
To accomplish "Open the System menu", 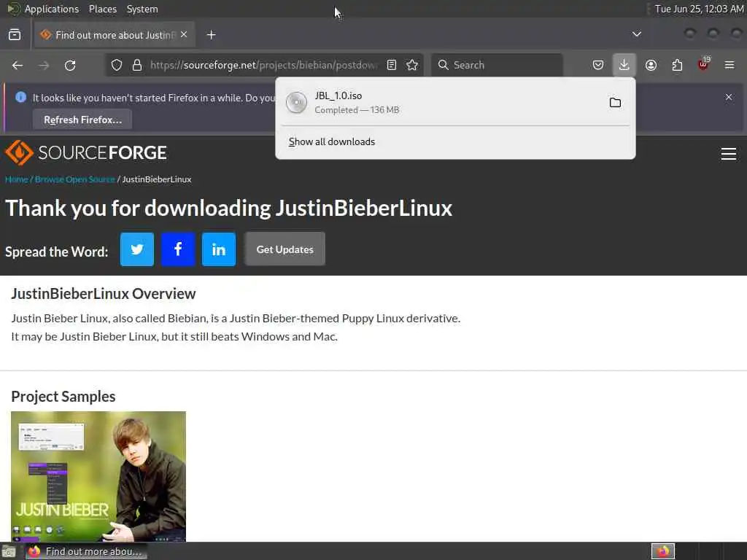I will pos(142,9).
